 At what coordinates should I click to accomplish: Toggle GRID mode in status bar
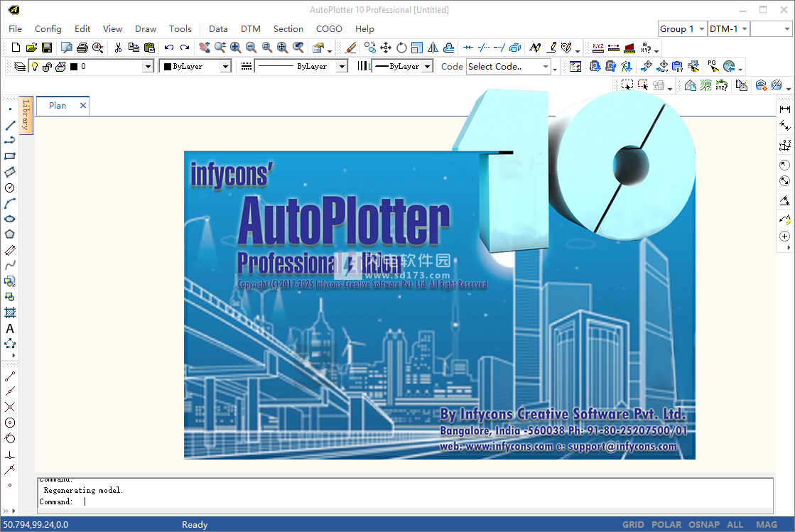click(x=633, y=525)
